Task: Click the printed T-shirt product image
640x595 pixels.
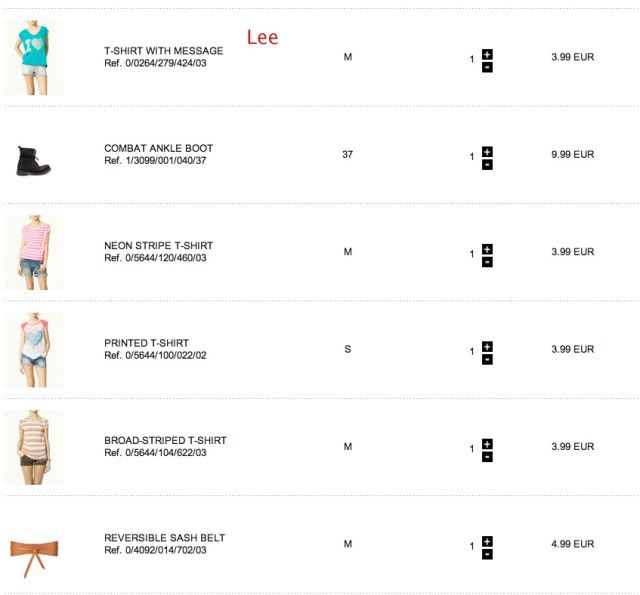Action: coord(33,350)
